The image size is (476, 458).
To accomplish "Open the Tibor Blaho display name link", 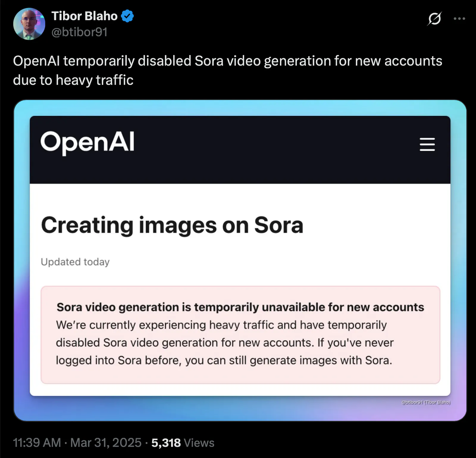I will click(84, 16).
